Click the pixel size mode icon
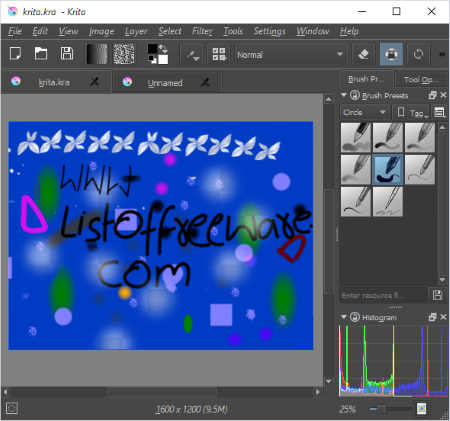 421,409
